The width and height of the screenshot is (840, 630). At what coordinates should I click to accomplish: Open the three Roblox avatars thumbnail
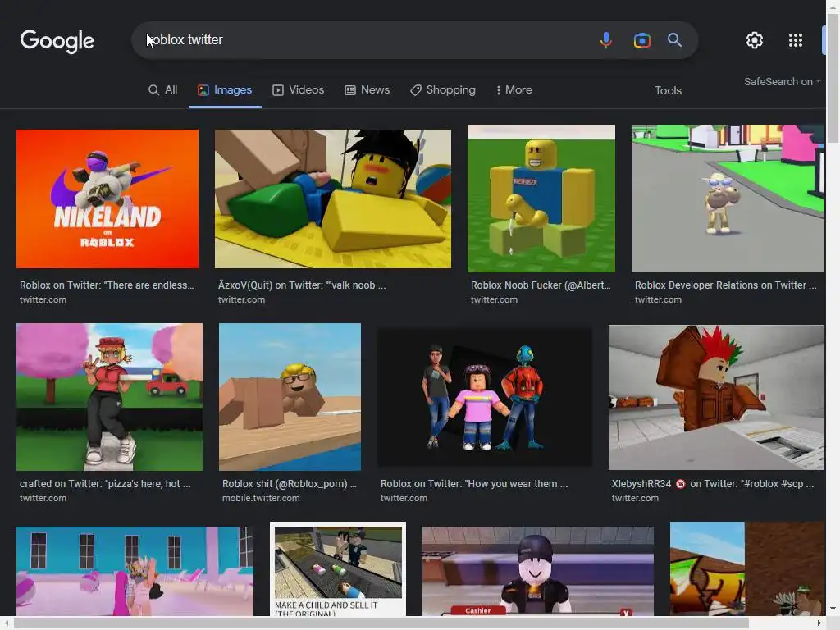tap(485, 397)
